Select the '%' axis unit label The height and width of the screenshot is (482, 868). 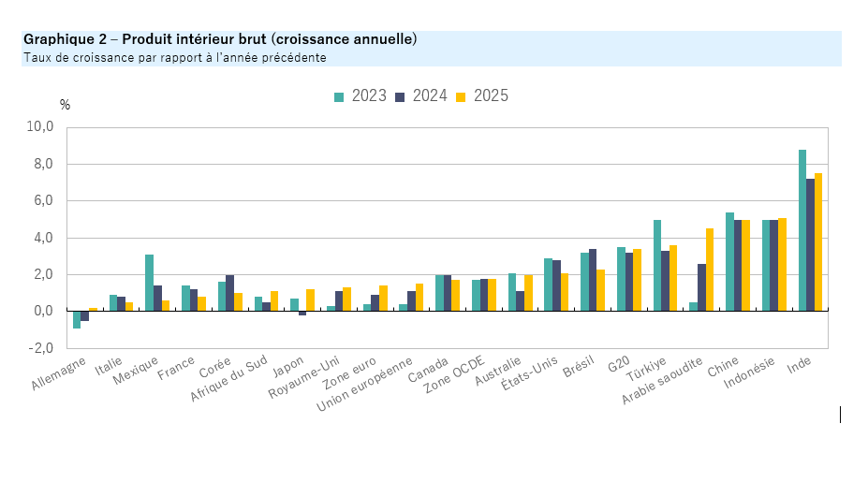[x=65, y=105]
